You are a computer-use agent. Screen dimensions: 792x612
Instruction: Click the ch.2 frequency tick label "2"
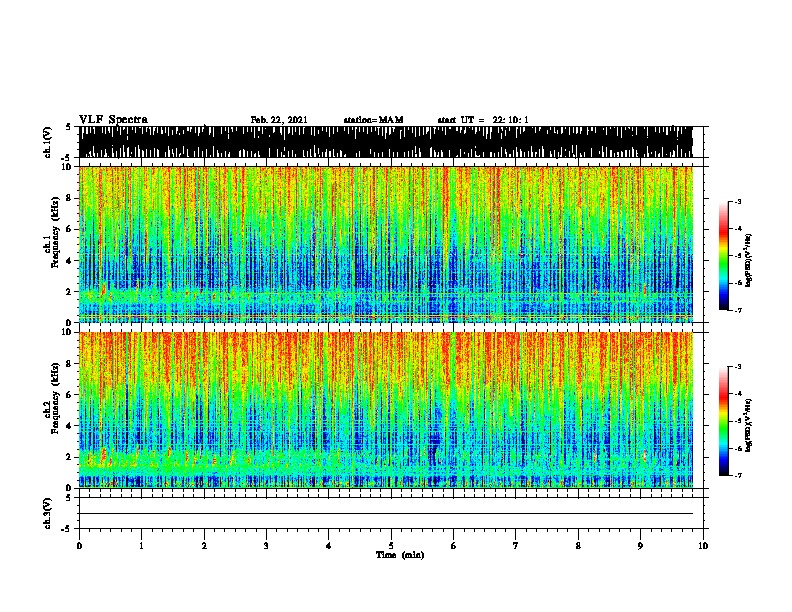(70, 457)
